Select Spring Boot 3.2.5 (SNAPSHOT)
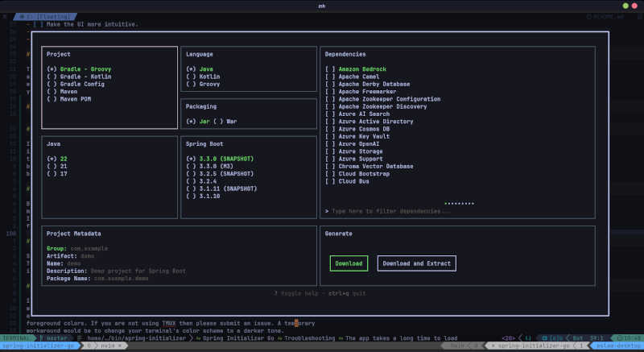 220,174
